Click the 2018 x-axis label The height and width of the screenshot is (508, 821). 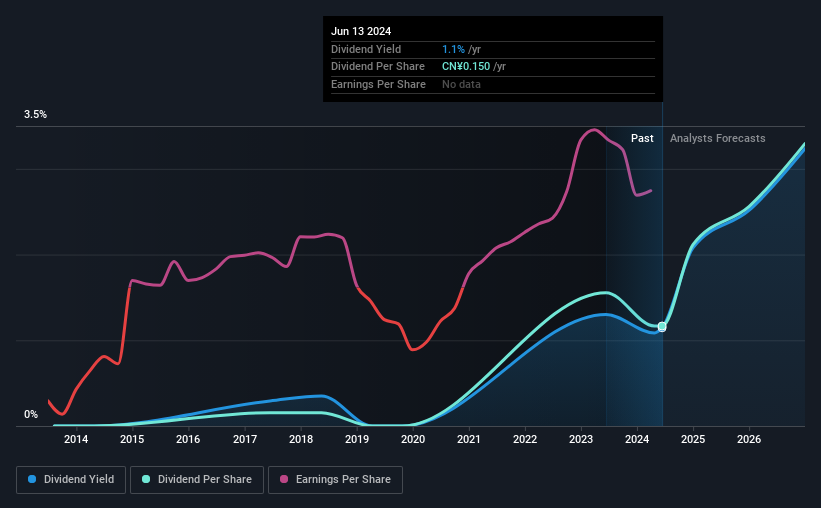301,439
